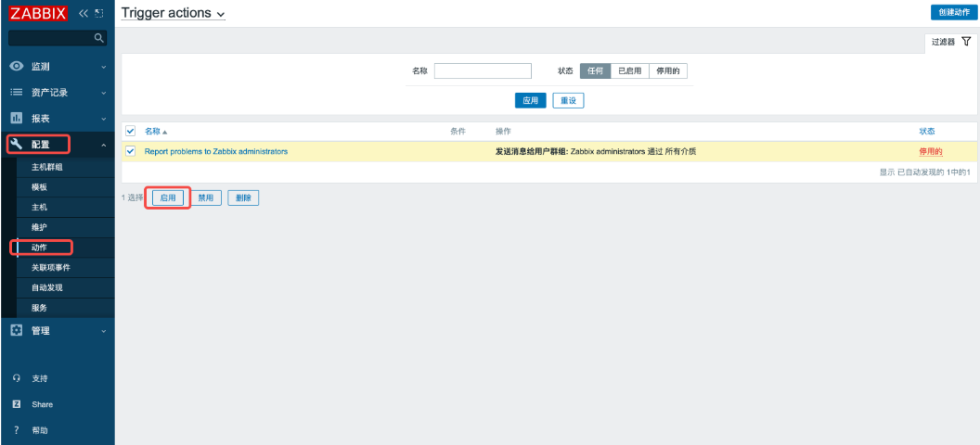Expand the 管理 menu chevron
This screenshot has height=445, width=980.
pyautogui.click(x=104, y=331)
